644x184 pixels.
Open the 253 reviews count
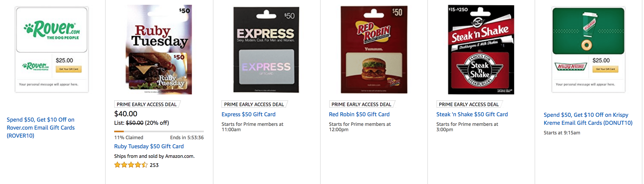pyautogui.click(x=154, y=165)
